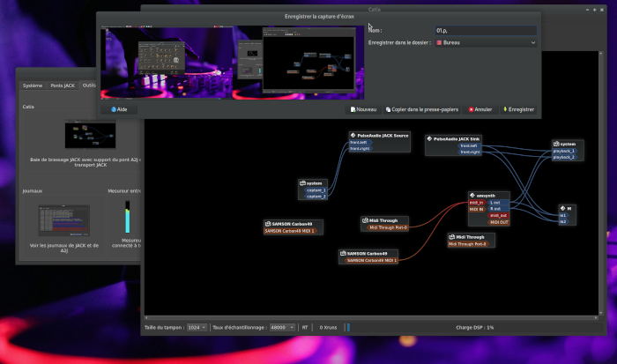Click the Aide help button
Image resolution: width=617 pixels, height=364 pixels.
tap(119, 109)
